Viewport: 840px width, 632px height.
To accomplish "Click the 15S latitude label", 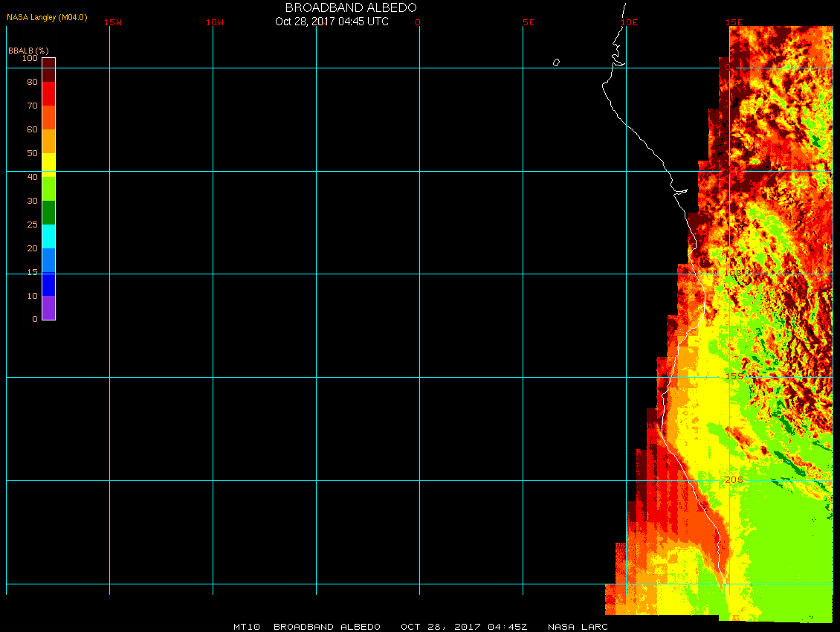I will click(x=733, y=377).
